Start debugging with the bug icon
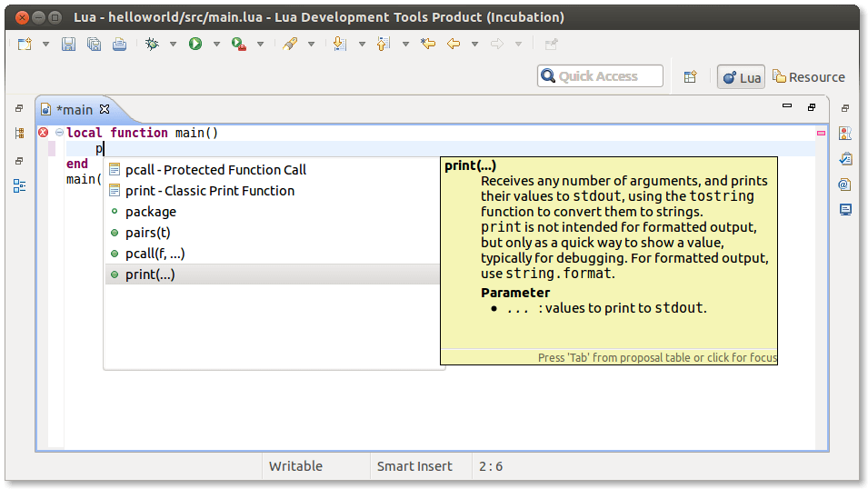The height and width of the screenshot is (489, 868). click(x=152, y=44)
